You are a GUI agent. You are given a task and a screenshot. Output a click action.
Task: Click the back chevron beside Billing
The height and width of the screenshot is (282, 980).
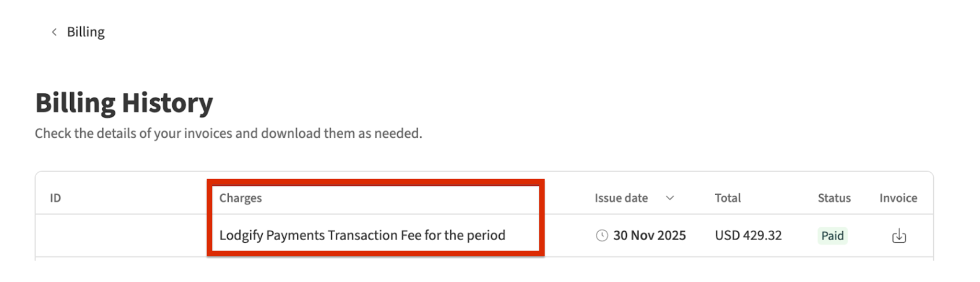(54, 32)
